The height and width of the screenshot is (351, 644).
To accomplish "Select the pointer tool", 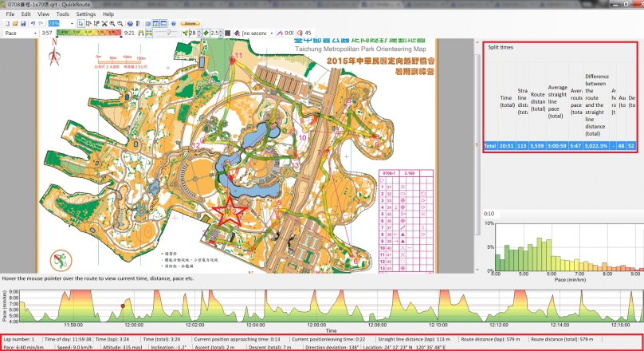I will click(80, 24).
